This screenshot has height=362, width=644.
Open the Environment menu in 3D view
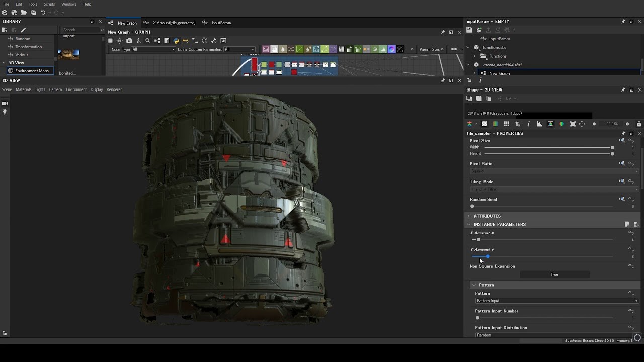(76, 89)
